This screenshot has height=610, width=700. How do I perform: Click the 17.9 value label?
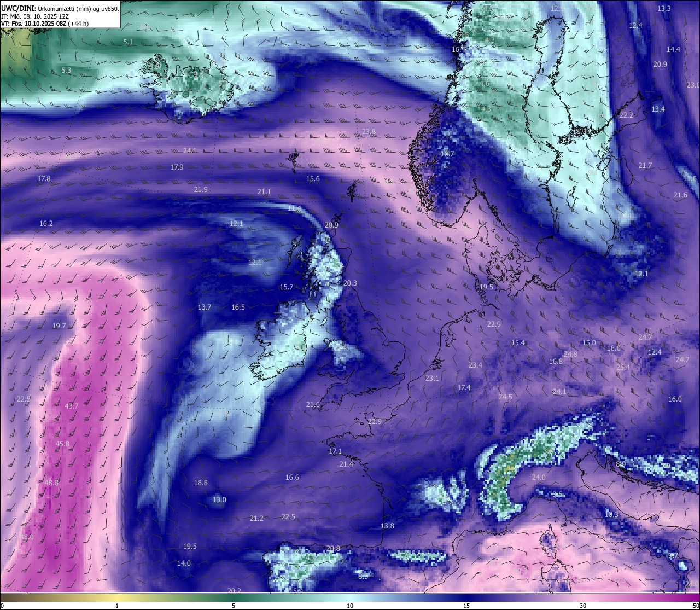pyautogui.click(x=177, y=167)
